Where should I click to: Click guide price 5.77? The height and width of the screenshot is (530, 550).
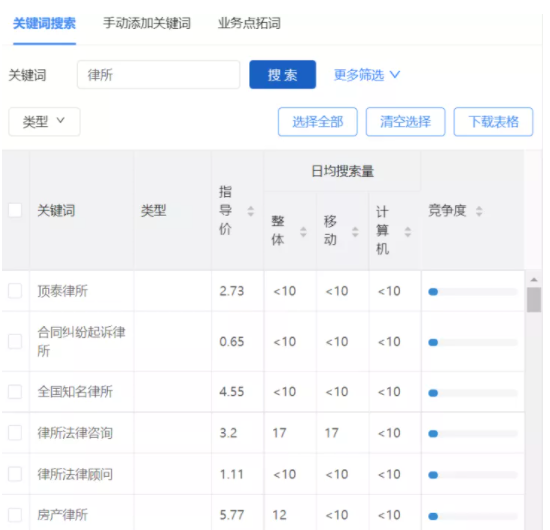click(x=232, y=515)
